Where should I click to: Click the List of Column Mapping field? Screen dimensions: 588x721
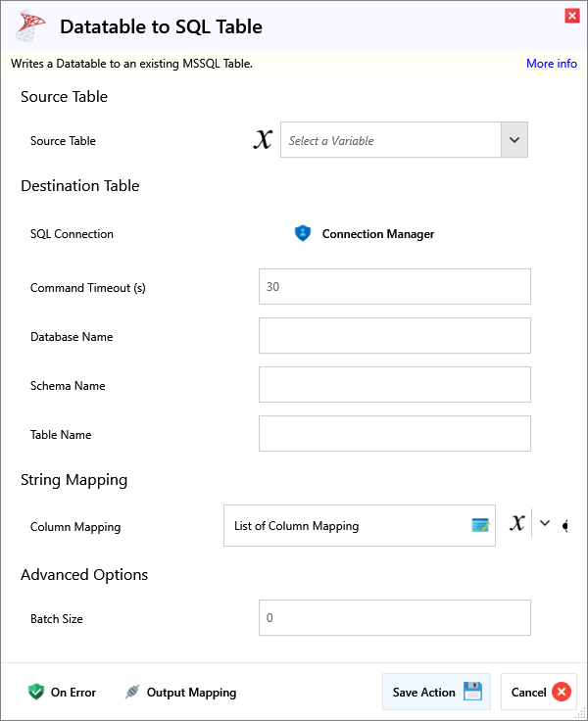click(x=348, y=526)
